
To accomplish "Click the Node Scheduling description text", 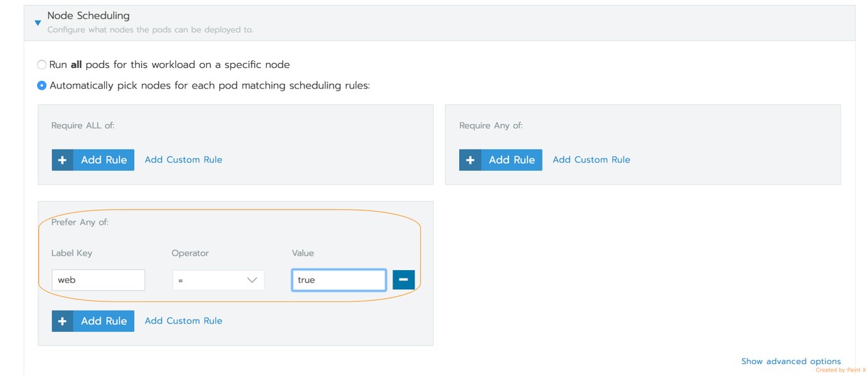I will pyautogui.click(x=150, y=30).
